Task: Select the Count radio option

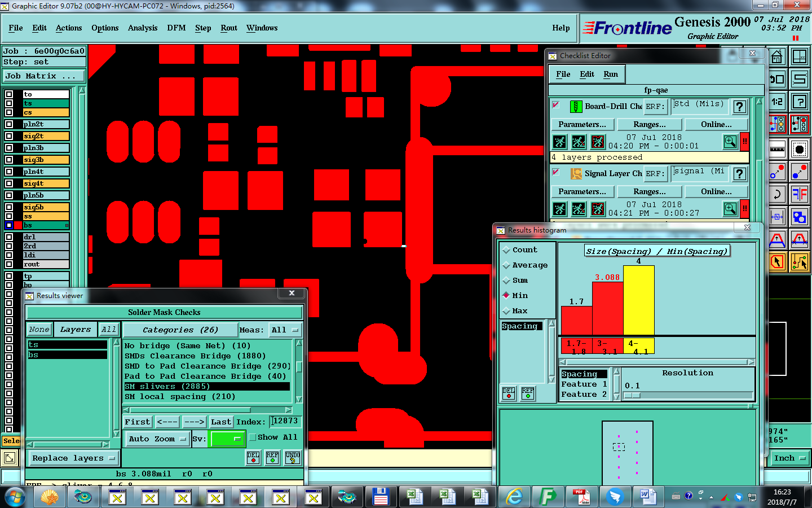Action: tap(506, 249)
